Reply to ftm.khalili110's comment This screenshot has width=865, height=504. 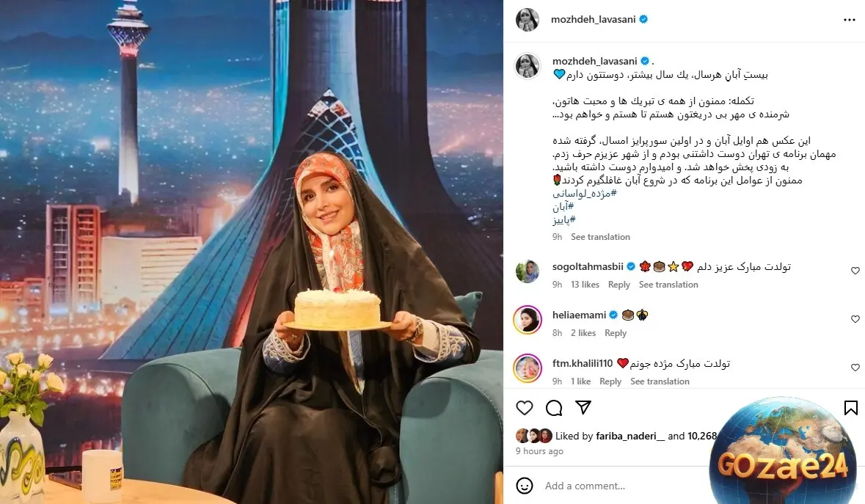[610, 381]
